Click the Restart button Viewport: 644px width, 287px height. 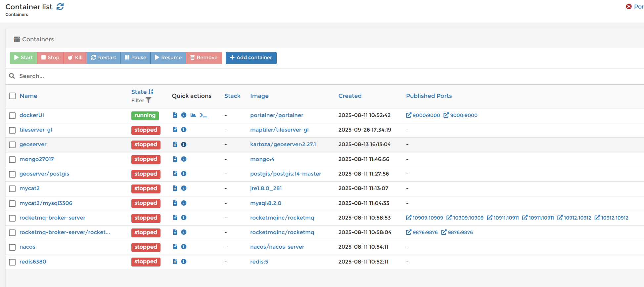pyautogui.click(x=104, y=58)
